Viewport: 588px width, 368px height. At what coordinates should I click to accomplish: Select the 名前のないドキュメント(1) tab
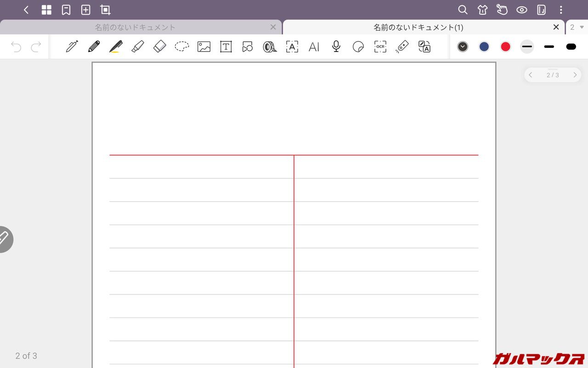tap(418, 27)
